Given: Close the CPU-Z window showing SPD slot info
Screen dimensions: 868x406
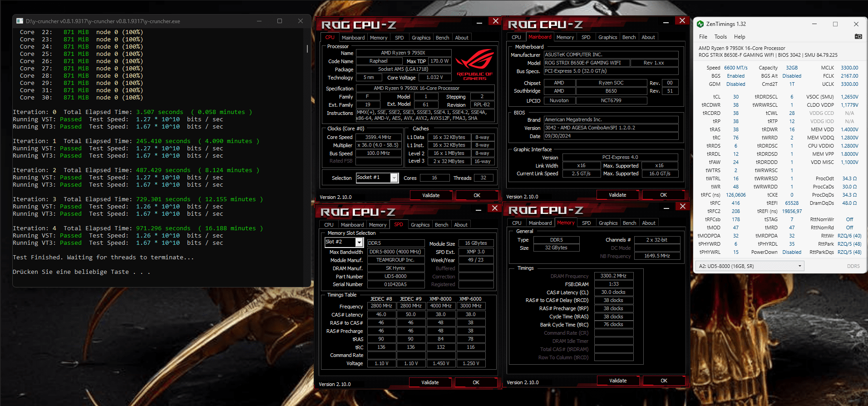Looking at the screenshot, I should 495,208.
